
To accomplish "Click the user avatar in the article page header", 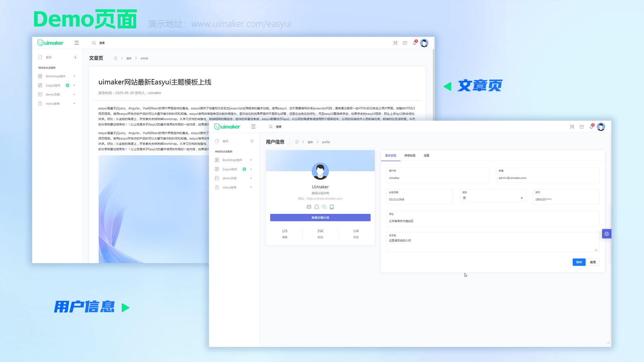I will pyautogui.click(x=424, y=43).
